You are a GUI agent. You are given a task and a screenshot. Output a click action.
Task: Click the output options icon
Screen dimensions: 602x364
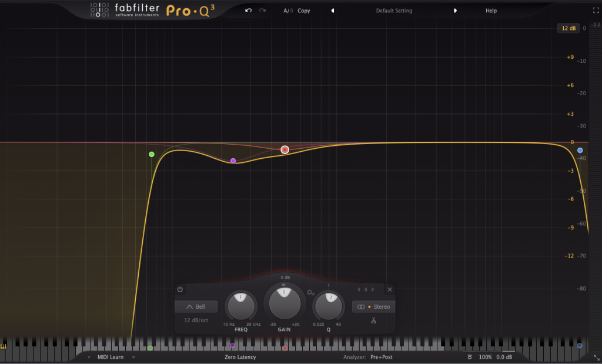470,357
